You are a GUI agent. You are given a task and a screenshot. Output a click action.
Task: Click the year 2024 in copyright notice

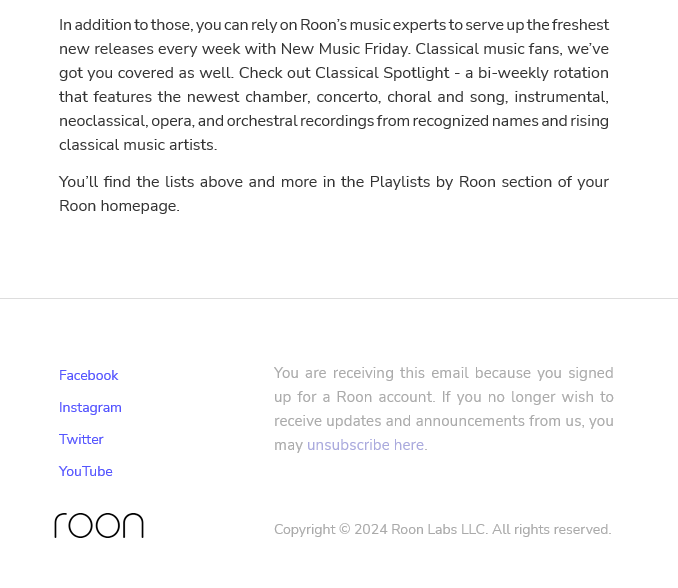[371, 529]
